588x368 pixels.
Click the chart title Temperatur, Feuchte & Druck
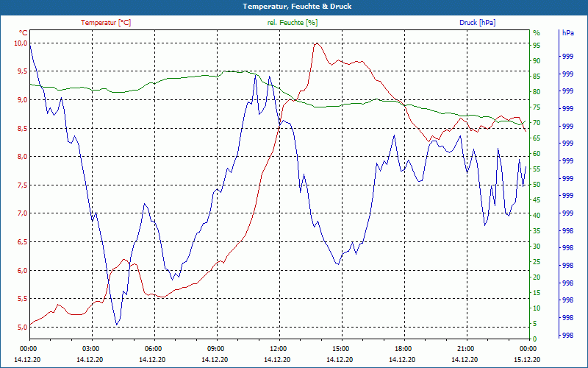[x=297, y=7]
